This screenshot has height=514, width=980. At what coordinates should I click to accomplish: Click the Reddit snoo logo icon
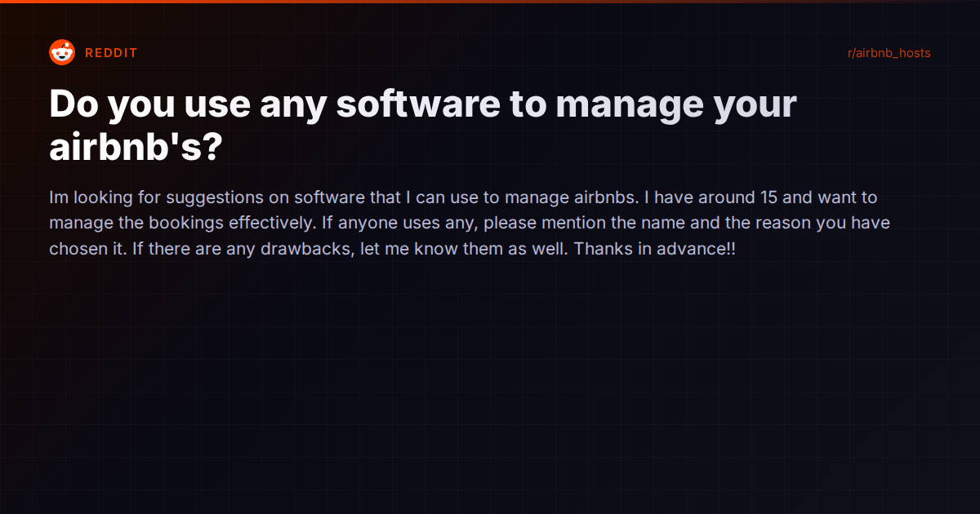click(x=62, y=53)
